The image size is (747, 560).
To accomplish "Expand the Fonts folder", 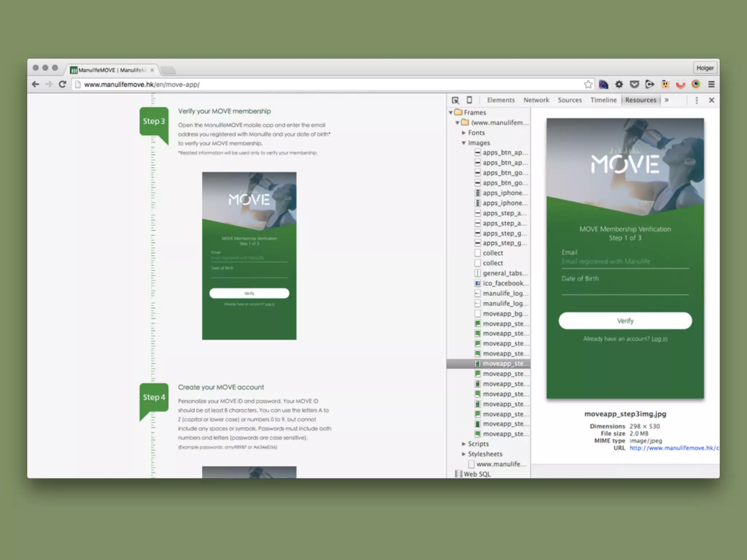I will pyautogui.click(x=464, y=133).
